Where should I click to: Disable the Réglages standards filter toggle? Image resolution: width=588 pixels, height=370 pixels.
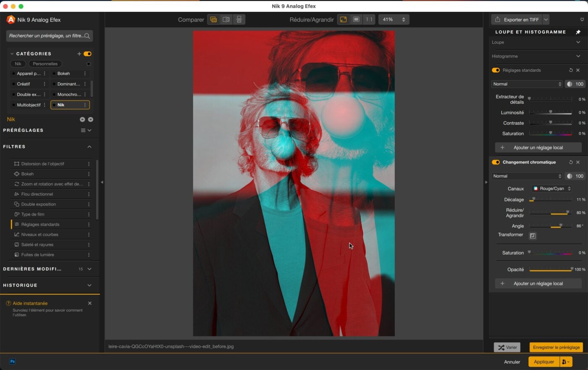[x=496, y=70]
